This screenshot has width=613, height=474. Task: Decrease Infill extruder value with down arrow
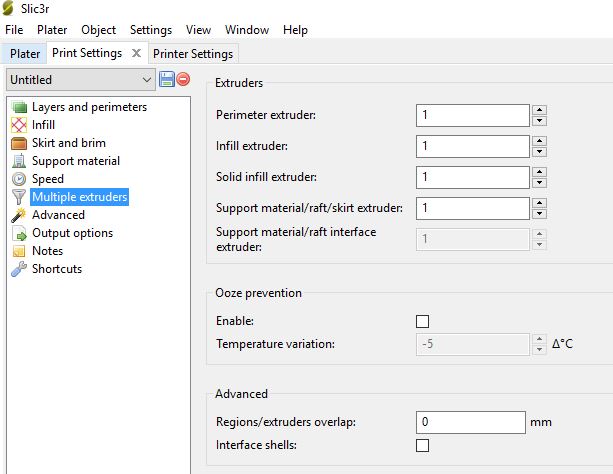pyautogui.click(x=539, y=152)
